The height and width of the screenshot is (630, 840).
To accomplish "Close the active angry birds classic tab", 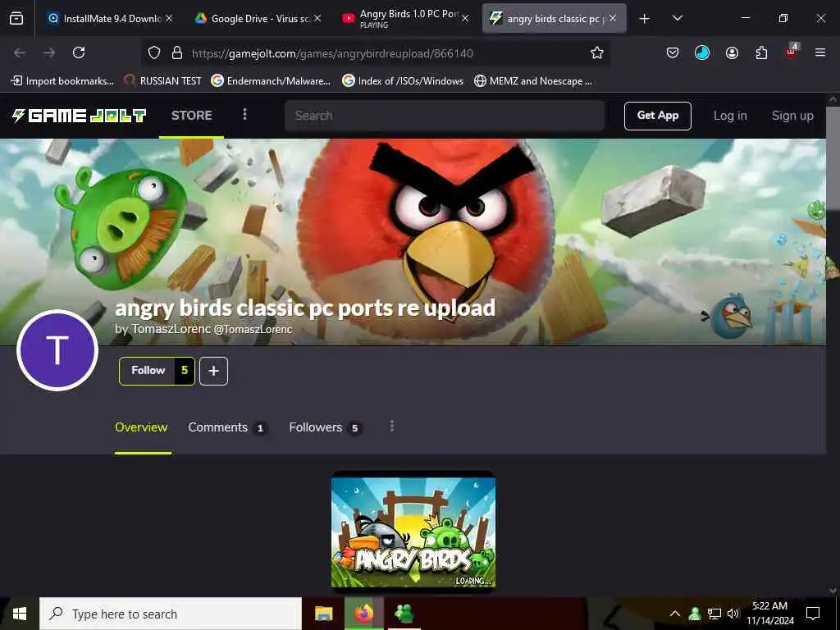I will click(x=613, y=18).
